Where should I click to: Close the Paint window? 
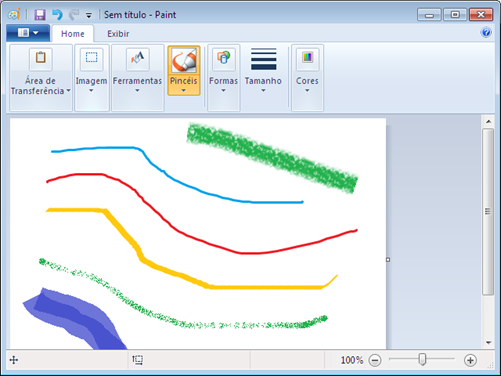click(x=481, y=15)
